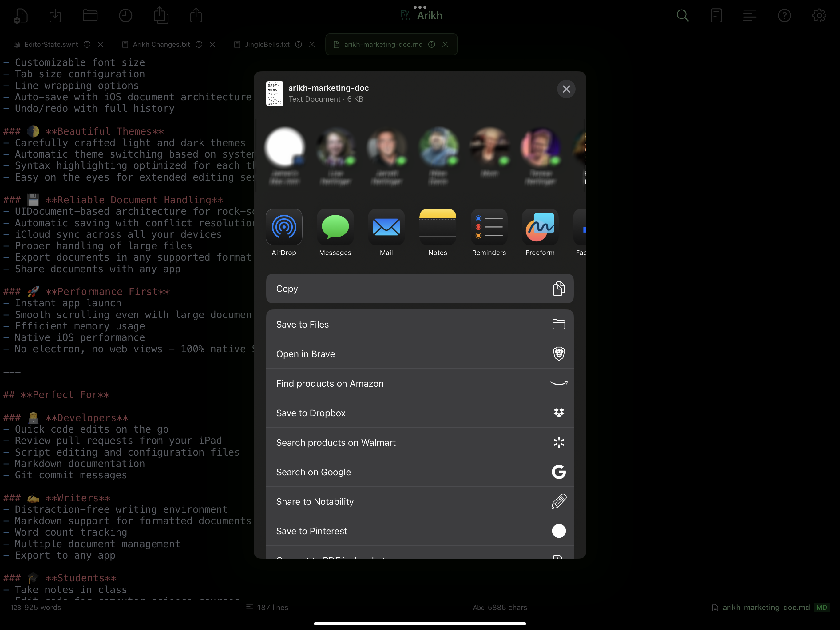Share document via Messages app

(335, 227)
